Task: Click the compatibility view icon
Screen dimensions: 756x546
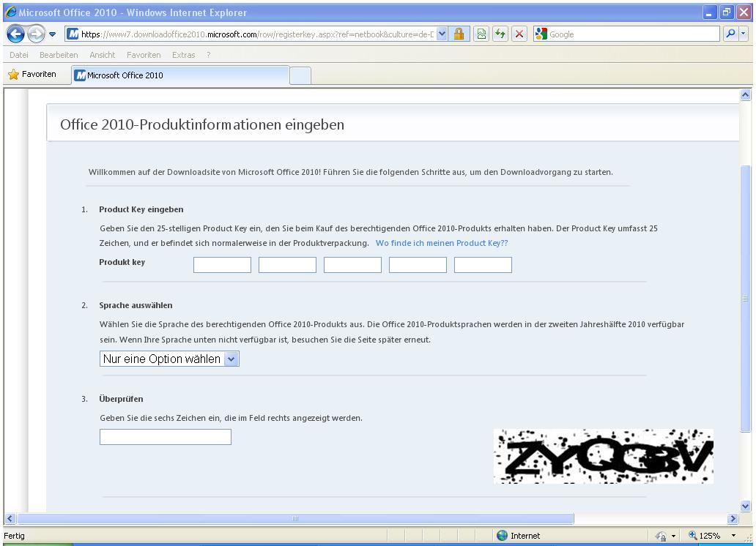Action: coord(481,34)
